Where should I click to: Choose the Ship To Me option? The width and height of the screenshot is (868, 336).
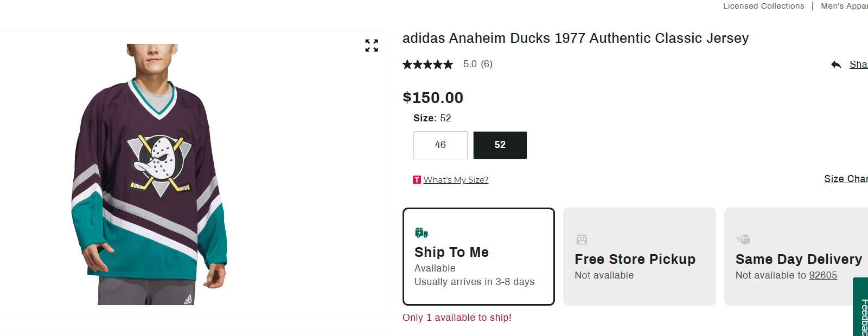(478, 256)
